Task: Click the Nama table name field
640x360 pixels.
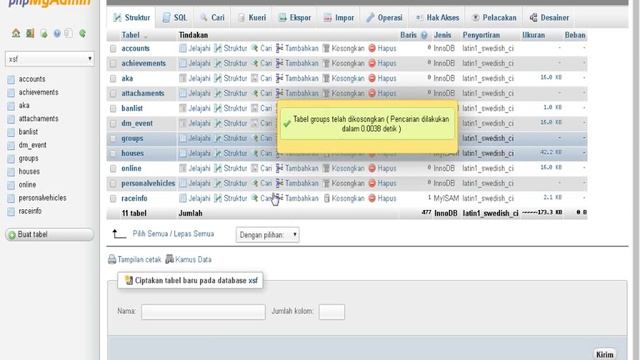Action: pyautogui.click(x=203, y=312)
